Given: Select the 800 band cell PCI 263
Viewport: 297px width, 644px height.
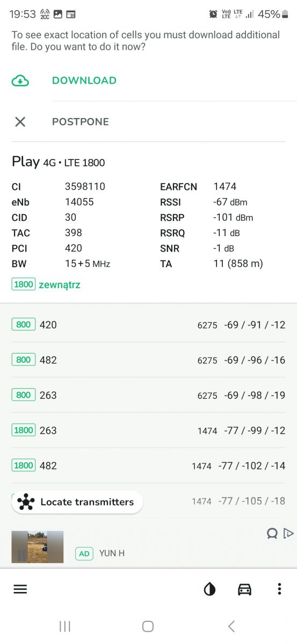Looking at the screenshot, I should (x=148, y=395).
